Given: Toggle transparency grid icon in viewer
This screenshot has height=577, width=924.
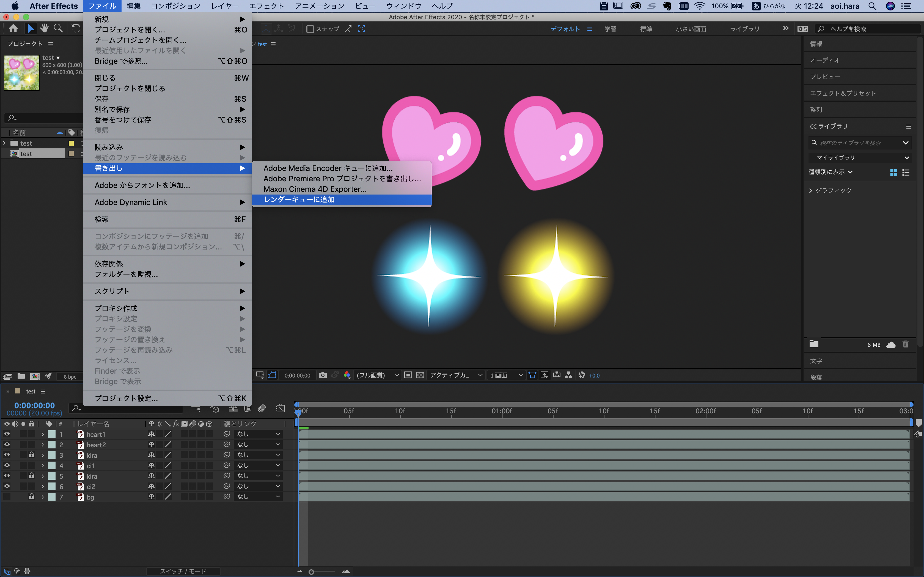Looking at the screenshot, I should [x=420, y=375].
